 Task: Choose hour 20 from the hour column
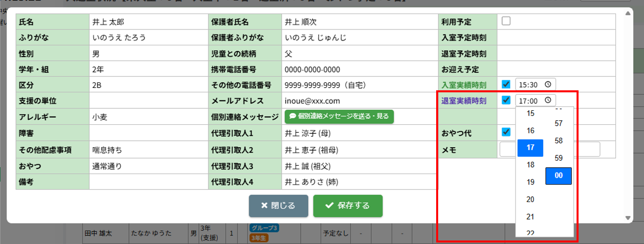click(531, 200)
